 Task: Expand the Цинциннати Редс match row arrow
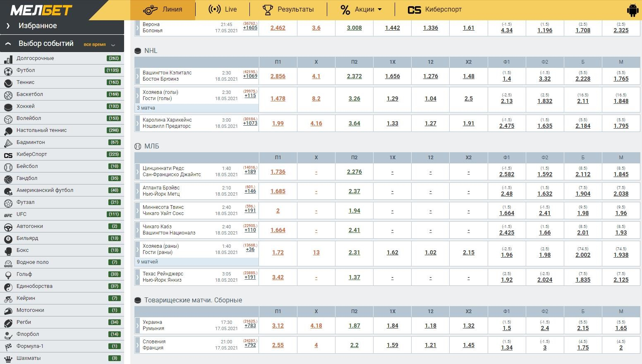(137, 172)
